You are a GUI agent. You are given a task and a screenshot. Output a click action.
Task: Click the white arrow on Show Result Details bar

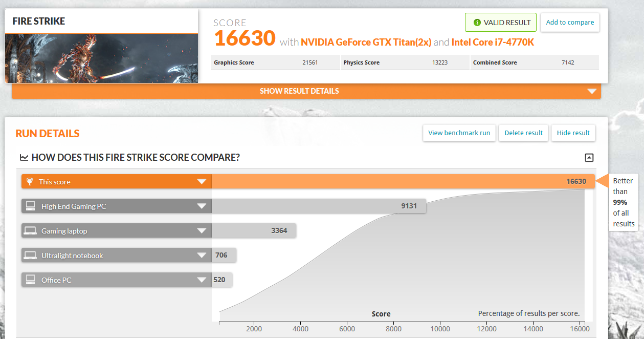pos(592,92)
